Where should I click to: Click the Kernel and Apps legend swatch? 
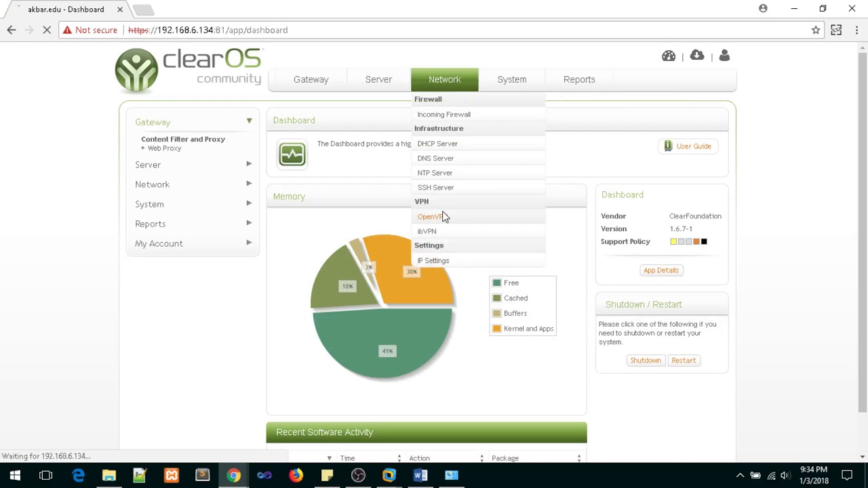coord(497,329)
